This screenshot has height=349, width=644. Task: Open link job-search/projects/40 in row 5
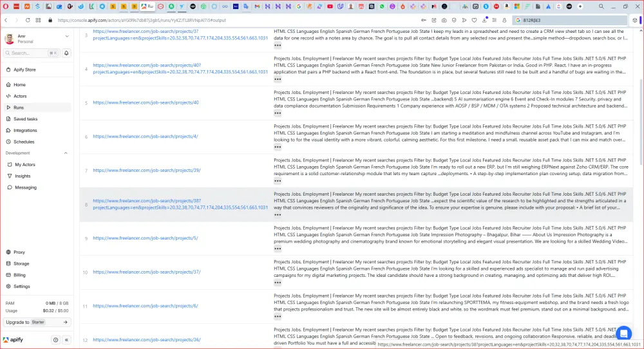[x=146, y=102]
